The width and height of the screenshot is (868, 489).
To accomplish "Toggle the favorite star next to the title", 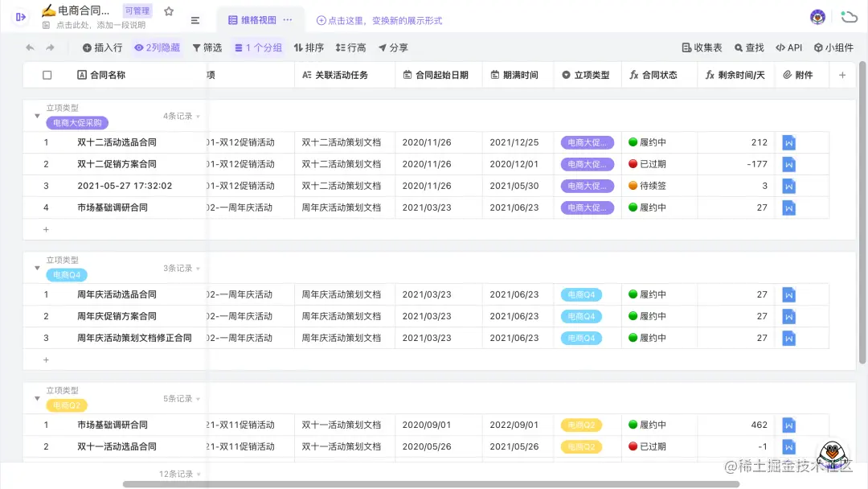I will (169, 11).
